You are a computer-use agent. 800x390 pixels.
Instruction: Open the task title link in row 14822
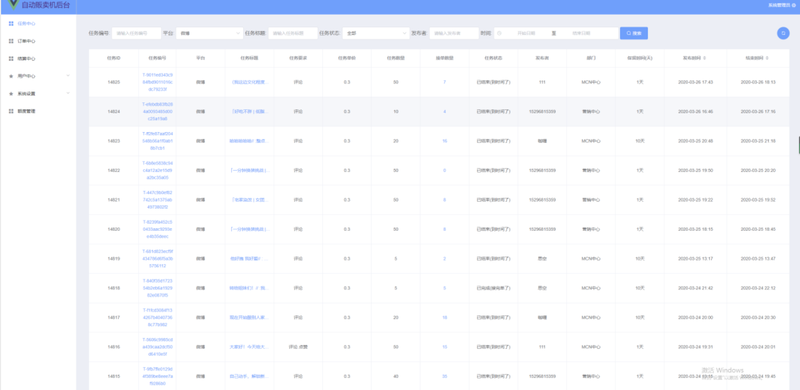249,170
